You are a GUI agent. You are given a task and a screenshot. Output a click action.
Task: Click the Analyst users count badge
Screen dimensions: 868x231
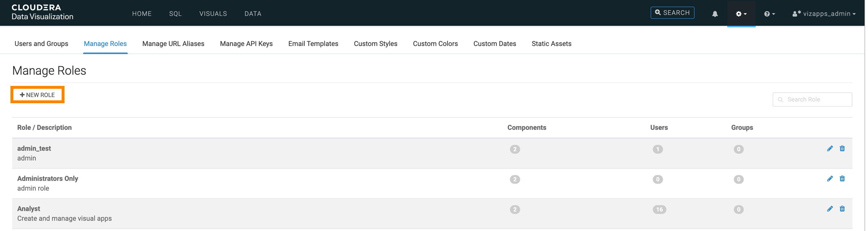click(x=659, y=210)
